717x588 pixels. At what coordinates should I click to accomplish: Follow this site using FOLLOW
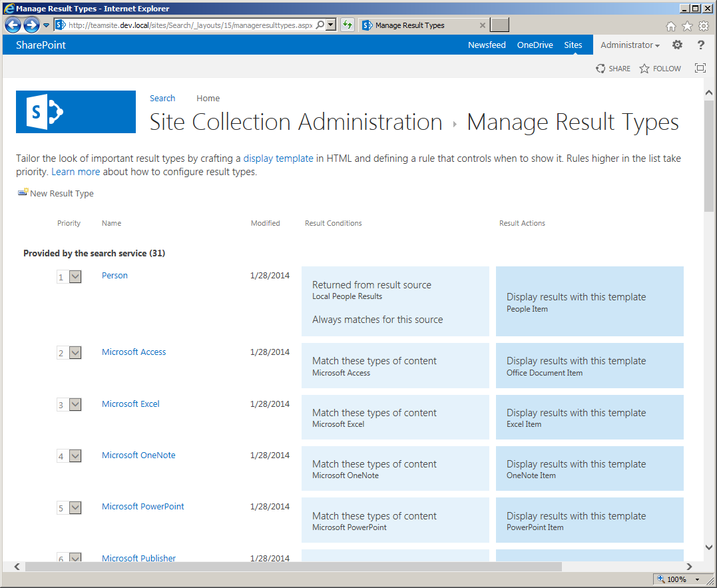pos(660,69)
